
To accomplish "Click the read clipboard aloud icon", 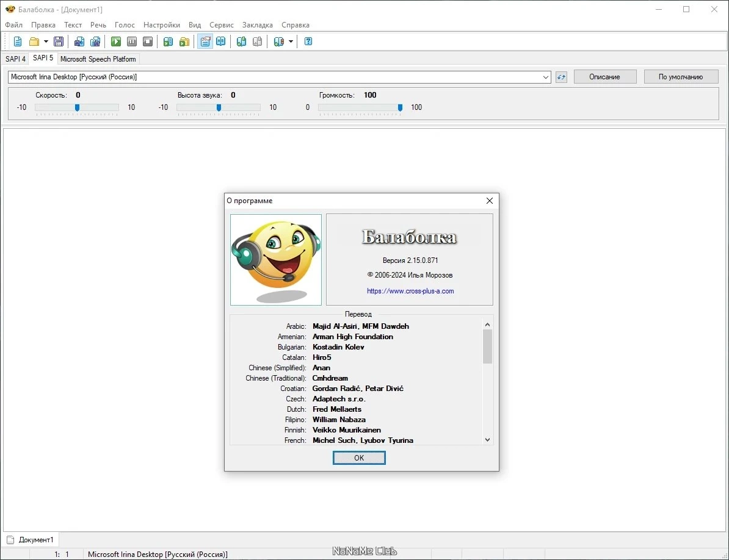I will click(x=169, y=42).
